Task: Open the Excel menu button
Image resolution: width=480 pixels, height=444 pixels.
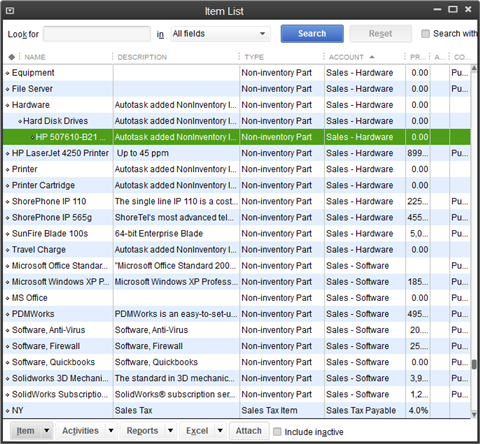Action: click(197, 431)
